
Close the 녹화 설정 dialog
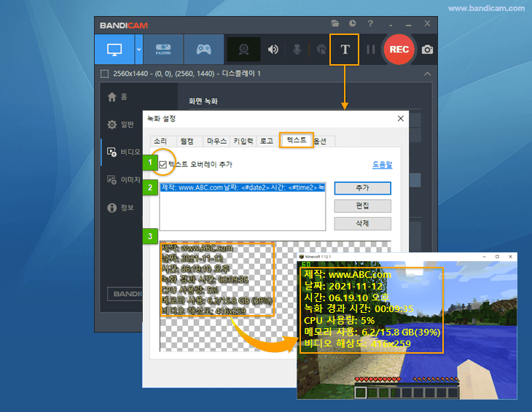(x=401, y=118)
